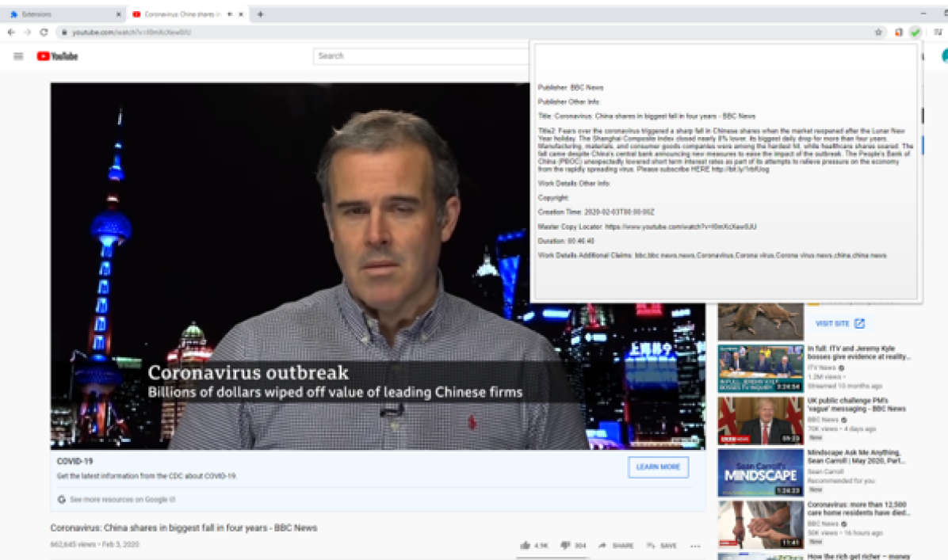Screen dimensions: 948x560
Task: Open the YouTube account avatar
Action: 944,55
